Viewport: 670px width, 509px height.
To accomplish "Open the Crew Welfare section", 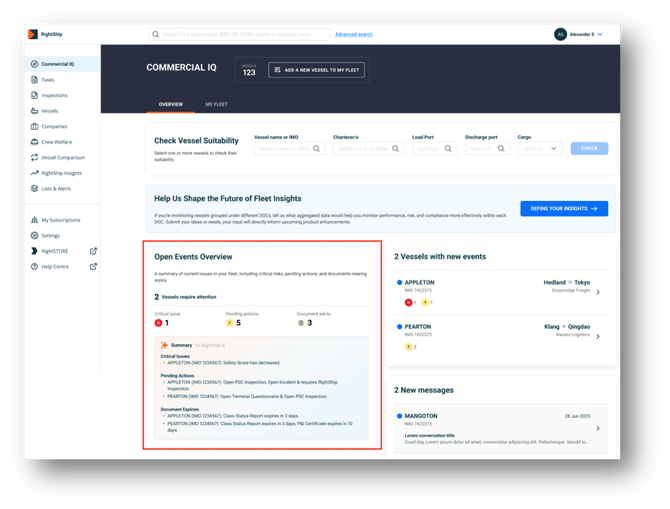I will click(56, 142).
